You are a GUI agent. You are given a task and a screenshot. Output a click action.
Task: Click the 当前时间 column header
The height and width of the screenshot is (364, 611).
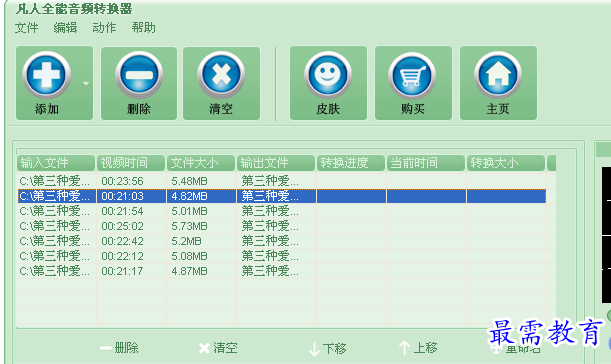click(426, 163)
